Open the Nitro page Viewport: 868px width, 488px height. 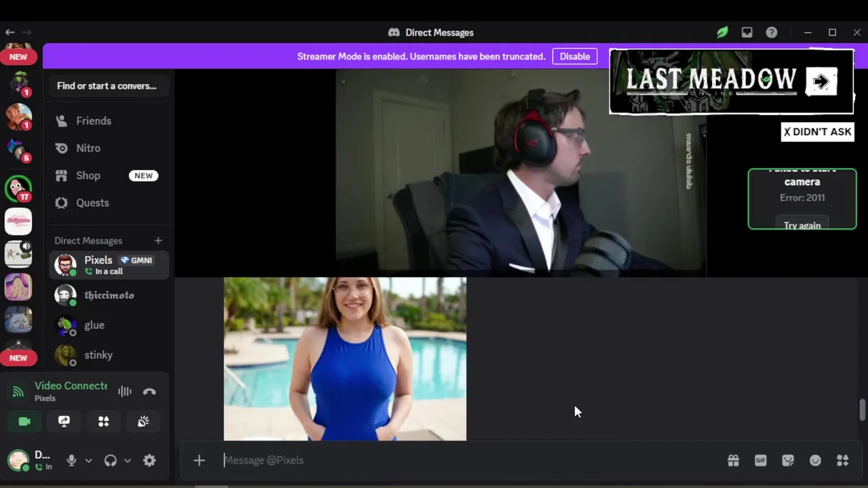click(x=108, y=148)
